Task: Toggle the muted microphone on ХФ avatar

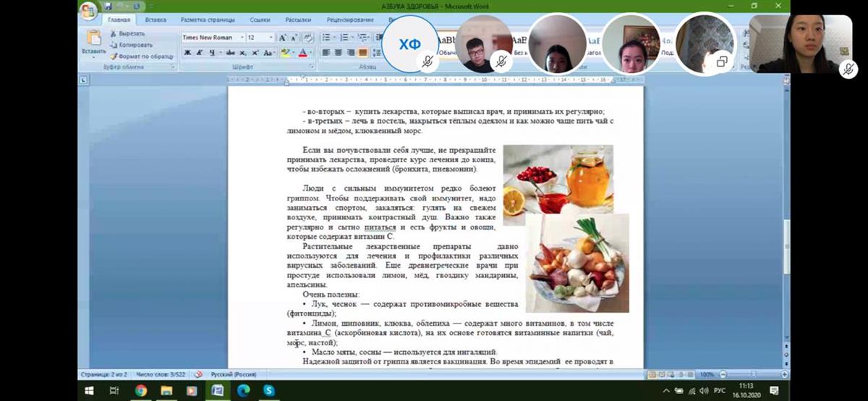Action: click(x=427, y=62)
